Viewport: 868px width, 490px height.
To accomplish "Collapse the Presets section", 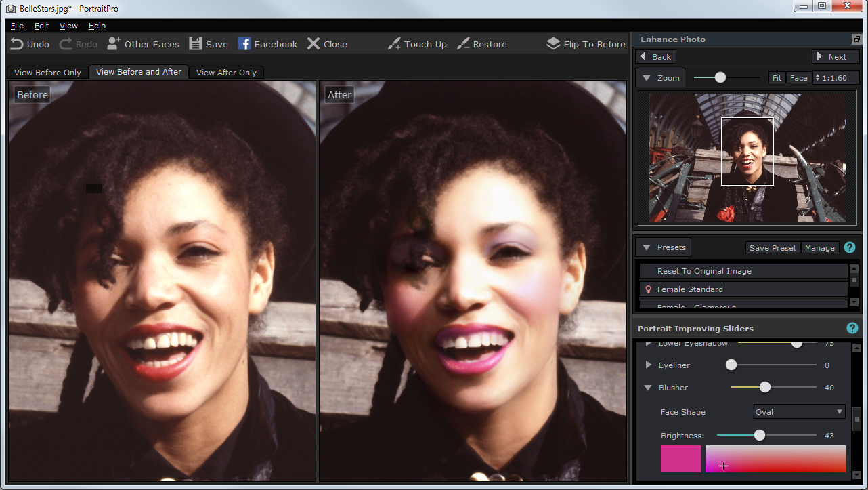I will click(664, 247).
